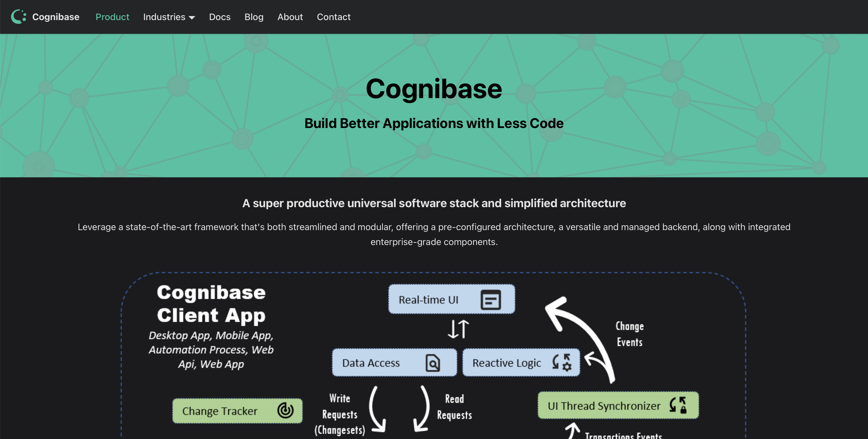The height and width of the screenshot is (439, 868).
Task: Click the up-down arrows below Real-time UI
Action: point(458,329)
